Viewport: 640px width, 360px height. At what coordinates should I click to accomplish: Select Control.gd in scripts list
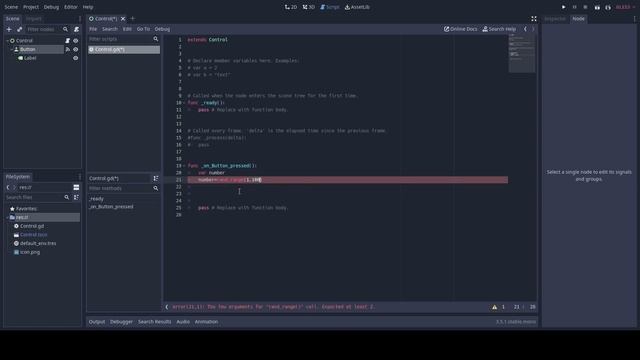click(124, 49)
